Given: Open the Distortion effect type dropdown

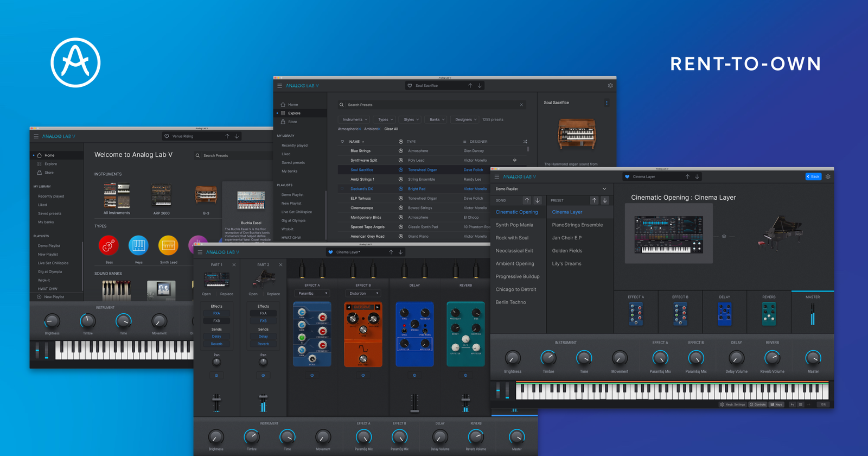Looking at the screenshot, I should click(x=363, y=294).
